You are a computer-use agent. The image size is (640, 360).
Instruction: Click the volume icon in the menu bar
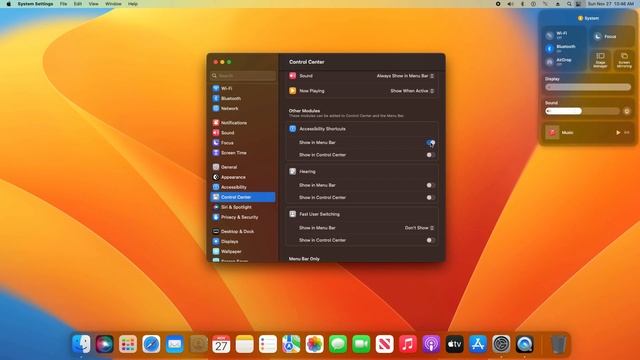[x=510, y=4]
